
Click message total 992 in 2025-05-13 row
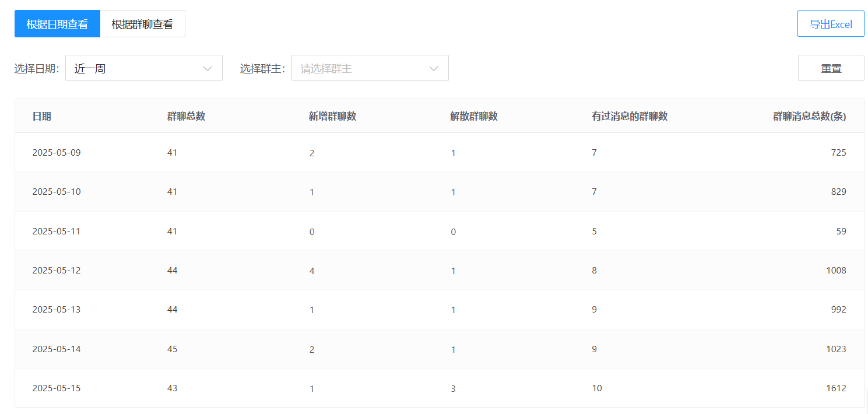pos(839,310)
